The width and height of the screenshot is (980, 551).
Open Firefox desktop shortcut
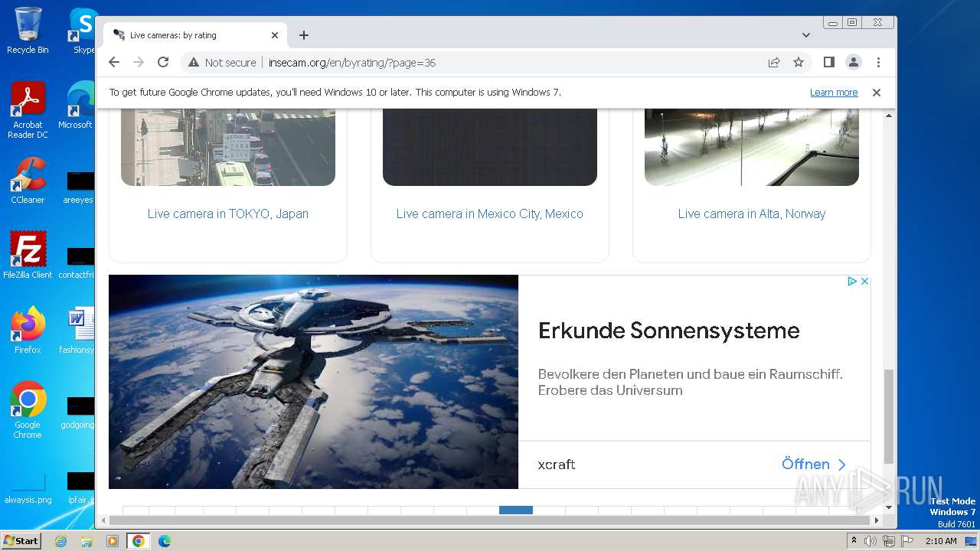point(28,331)
